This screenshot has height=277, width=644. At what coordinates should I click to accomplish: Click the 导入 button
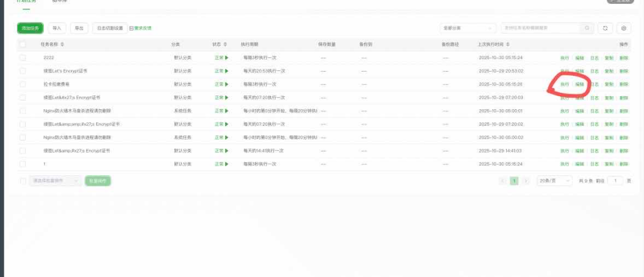(57, 28)
